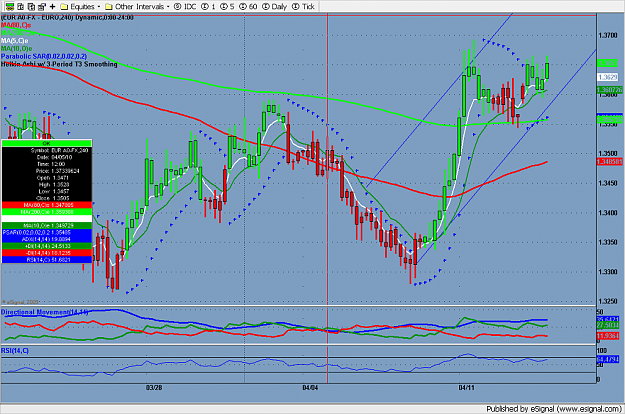
Task: Open the Other Intervals folder dropdown
Action: point(137,6)
